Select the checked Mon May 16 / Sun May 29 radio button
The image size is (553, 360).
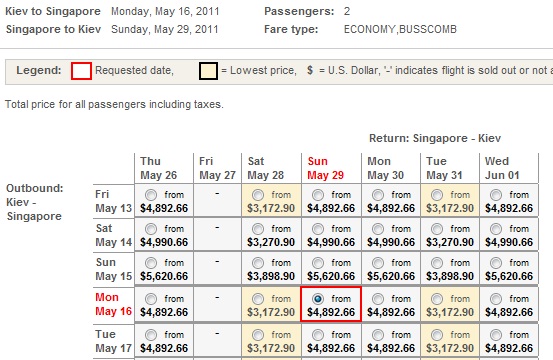[x=318, y=299]
